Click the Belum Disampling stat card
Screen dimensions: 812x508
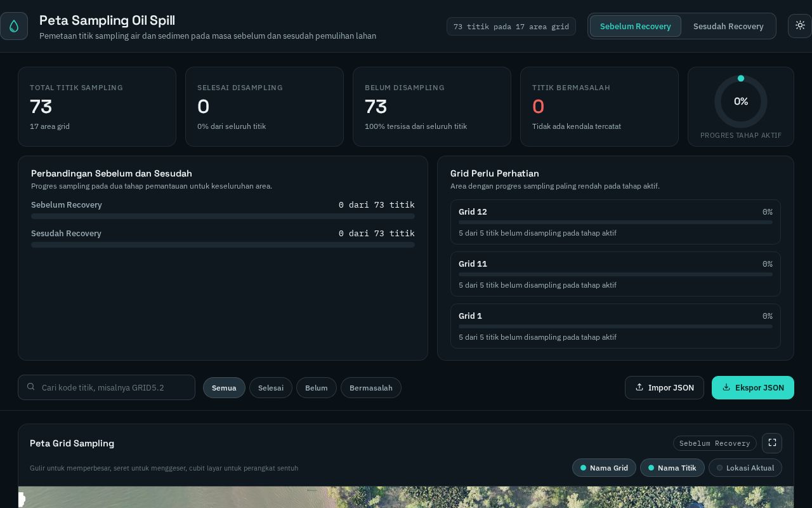[x=432, y=107]
